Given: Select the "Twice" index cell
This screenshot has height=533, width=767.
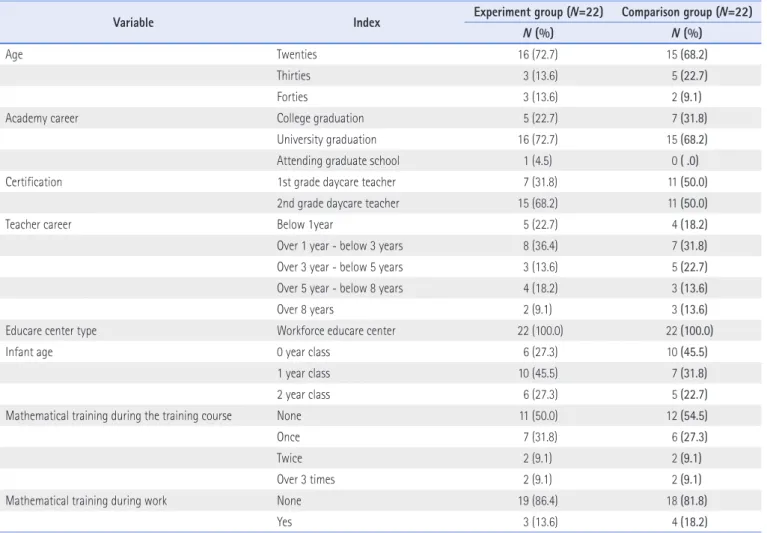Looking at the screenshot, I should (x=289, y=458).
